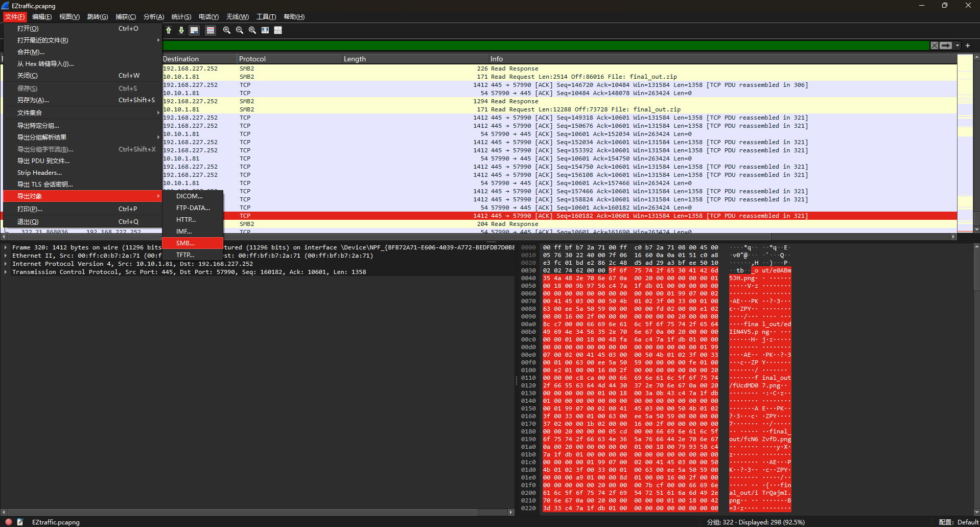
Task: Choose 打印(P)... menu entry
Action: [x=82, y=209]
